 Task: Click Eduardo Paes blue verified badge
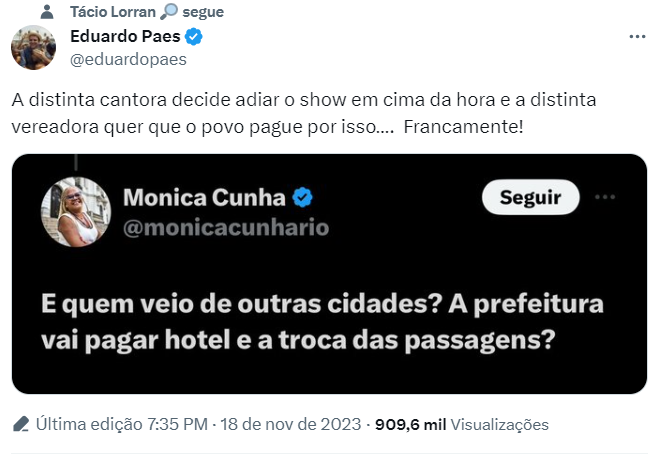point(195,38)
